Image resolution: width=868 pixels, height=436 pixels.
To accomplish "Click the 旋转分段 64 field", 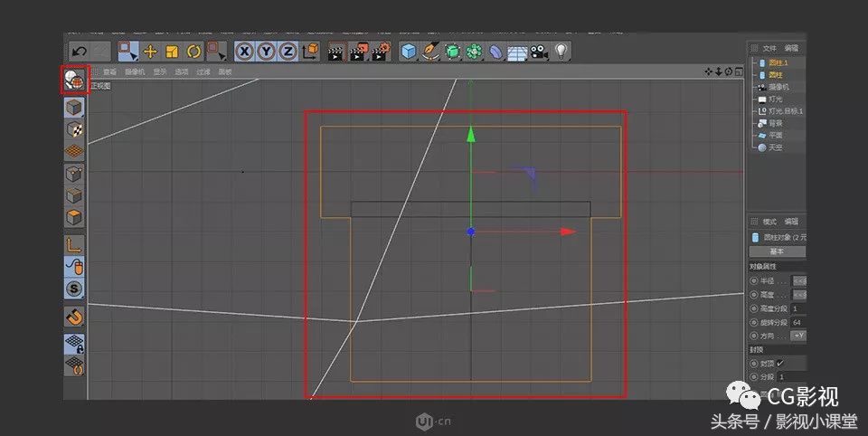I will point(798,322).
